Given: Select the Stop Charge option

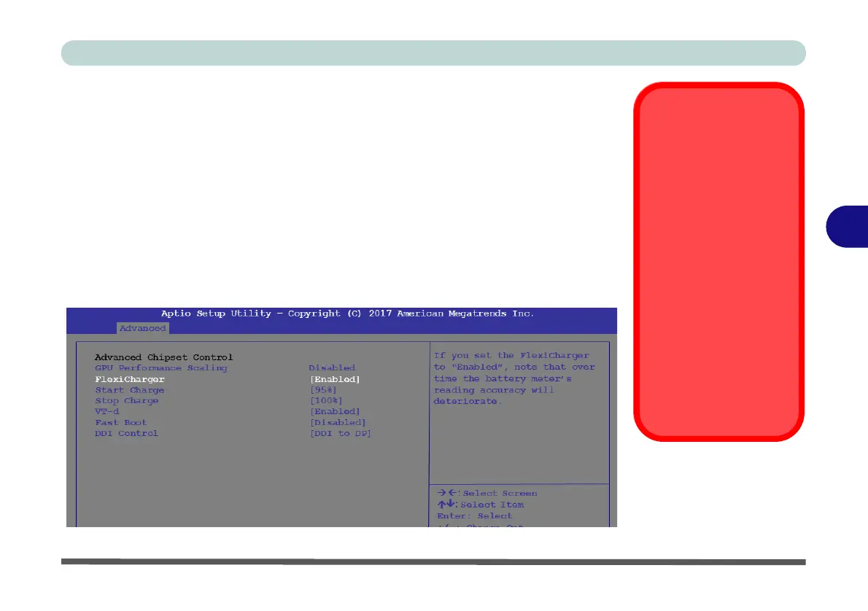Looking at the screenshot, I should (127, 401).
